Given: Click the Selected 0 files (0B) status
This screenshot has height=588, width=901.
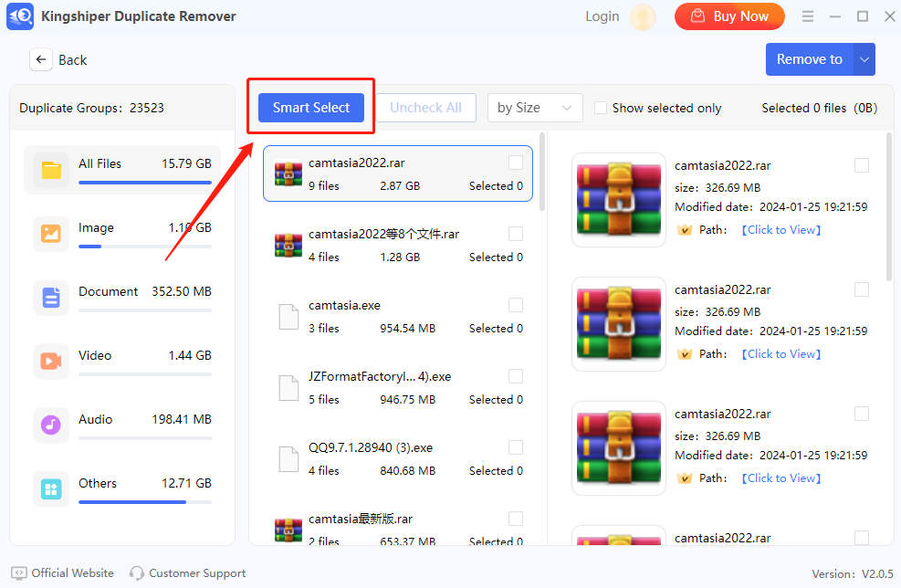Looking at the screenshot, I should (820, 108).
